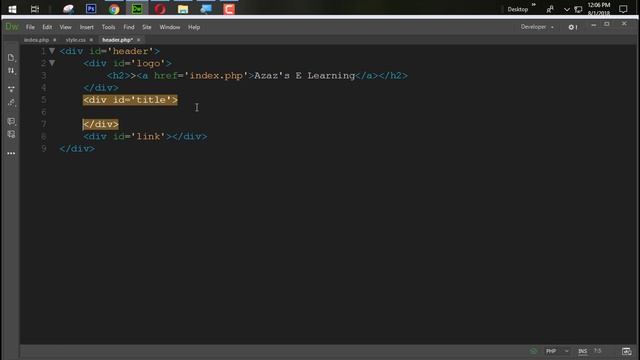Open the Help menu
The height and width of the screenshot is (360, 640).
click(194, 27)
